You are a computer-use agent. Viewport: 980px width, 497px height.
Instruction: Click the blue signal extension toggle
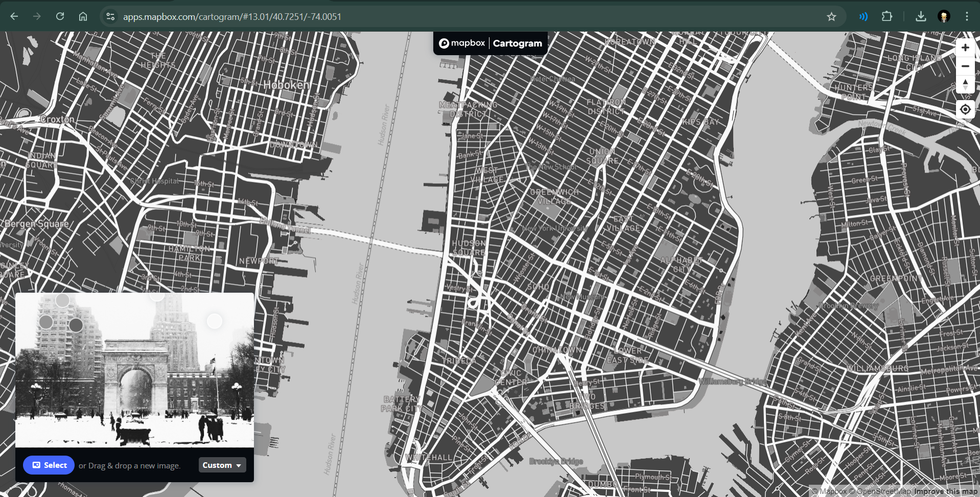[x=863, y=16]
